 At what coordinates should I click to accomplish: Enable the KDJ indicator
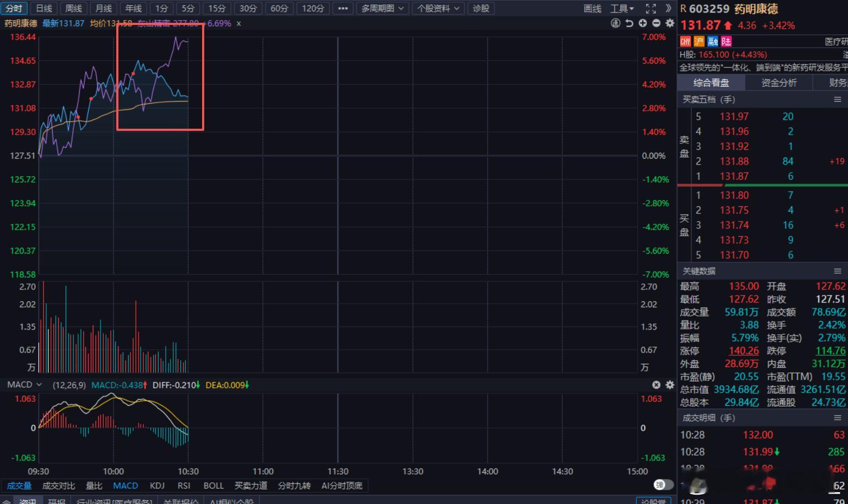click(x=157, y=486)
